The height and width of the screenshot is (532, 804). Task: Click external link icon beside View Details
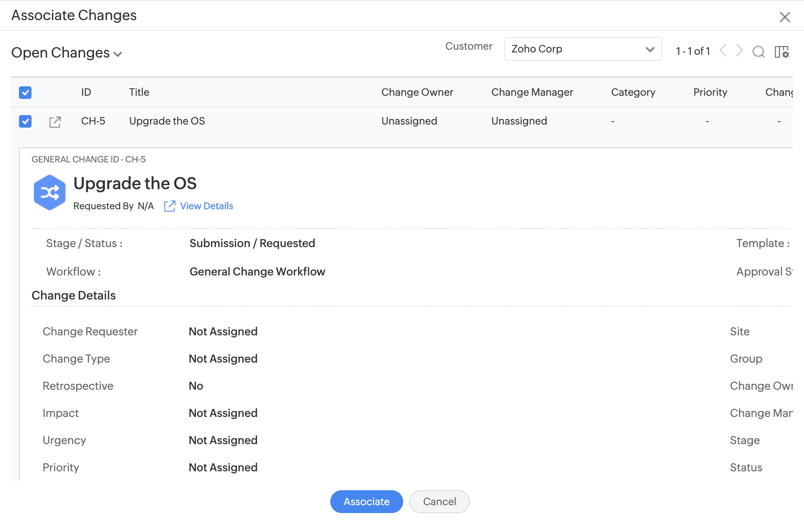(169, 206)
